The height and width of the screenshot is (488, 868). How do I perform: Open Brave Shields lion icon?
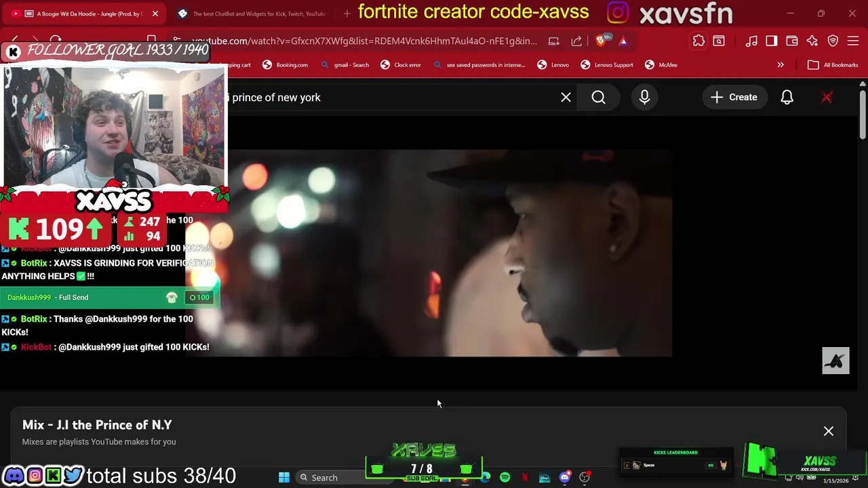point(601,41)
